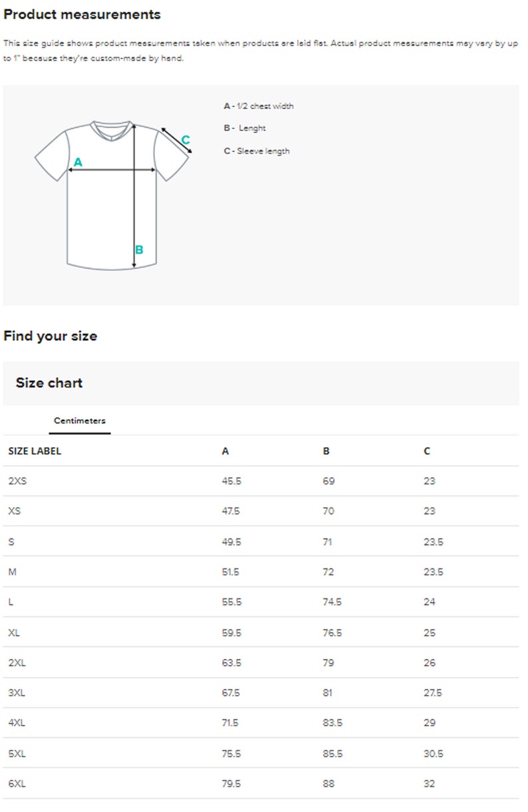Viewport: 528px width, 812px height.
Task: Click the teal letter A on diagram
Action: (x=78, y=162)
